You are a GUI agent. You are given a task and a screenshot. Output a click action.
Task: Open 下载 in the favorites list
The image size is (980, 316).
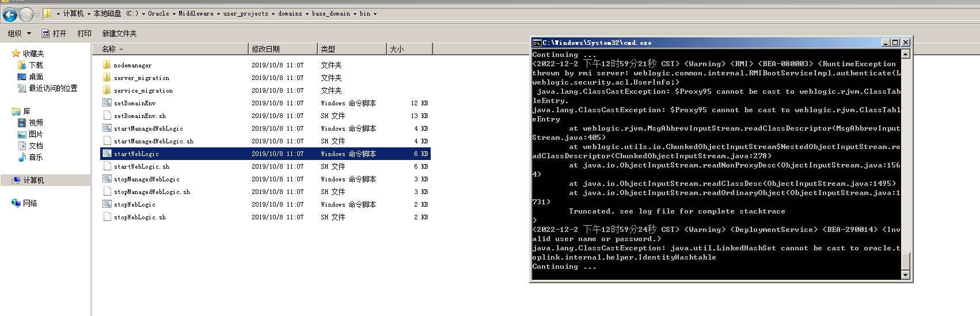click(36, 65)
